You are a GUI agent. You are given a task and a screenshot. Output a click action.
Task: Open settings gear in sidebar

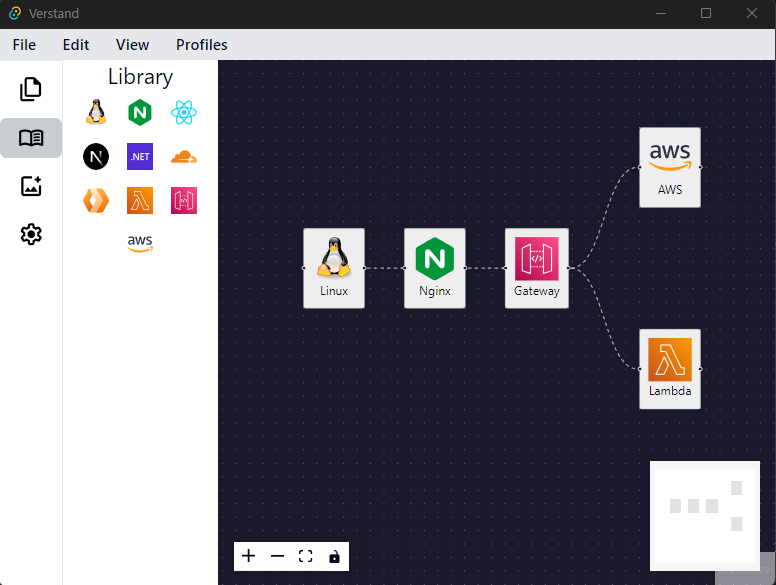coord(31,234)
